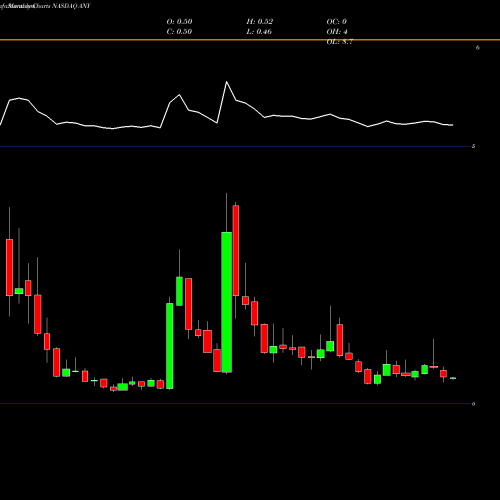Click the high price value H: 0.52
The image size is (500, 500).
tap(260, 22)
